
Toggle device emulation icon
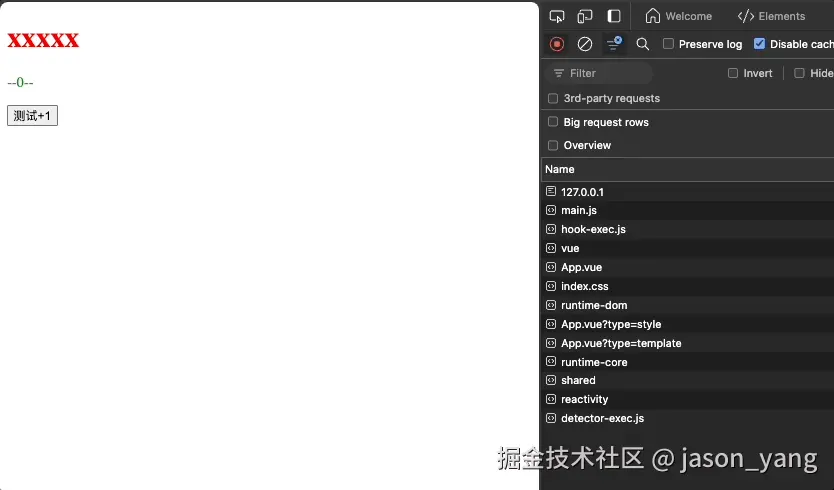tap(585, 16)
